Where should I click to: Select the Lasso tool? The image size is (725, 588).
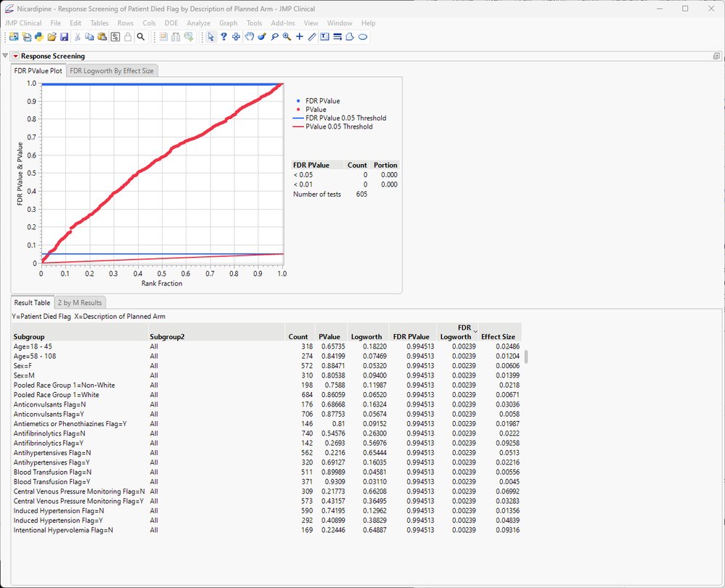tap(275, 37)
